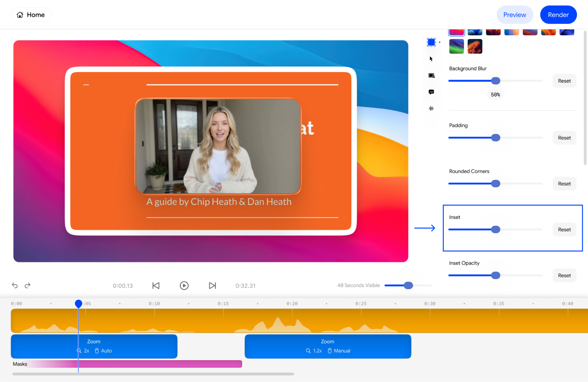The height and width of the screenshot is (382, 588).
Task: Reset the Background Blur value
Action: [564, 81]
